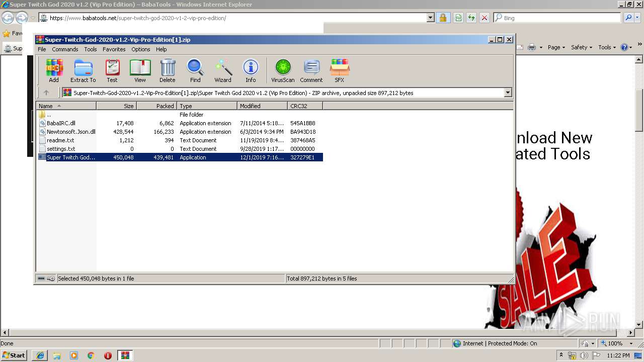Image resolution: width=644 pixels, height=362 pixels.
Task: Sort files by Modified column header
Action: tap(262, 106)
